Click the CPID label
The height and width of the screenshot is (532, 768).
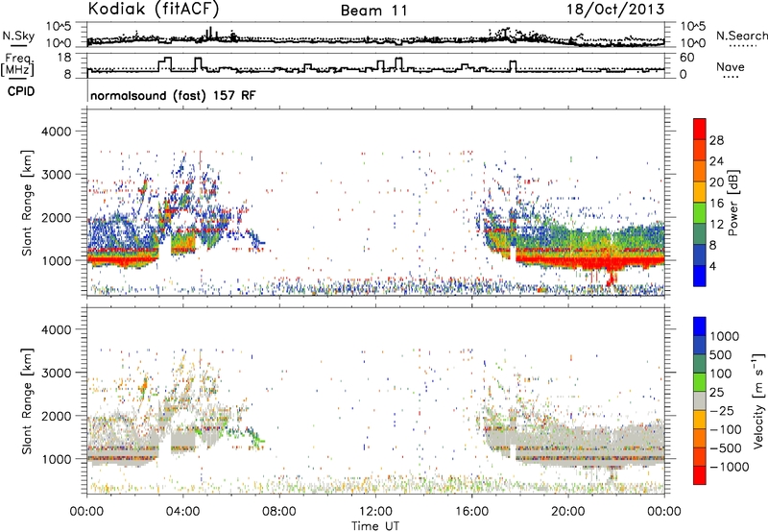[21, 91]
